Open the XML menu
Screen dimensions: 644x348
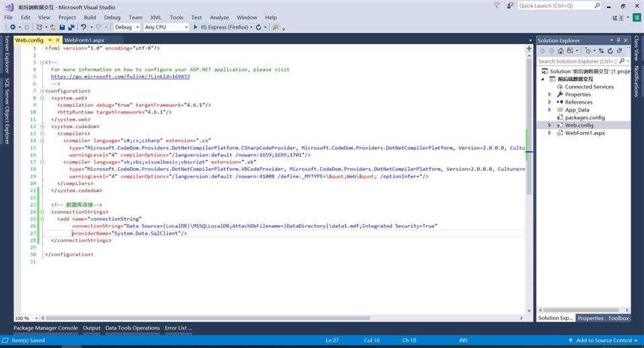pyautogui.click(x=156, y=17)
